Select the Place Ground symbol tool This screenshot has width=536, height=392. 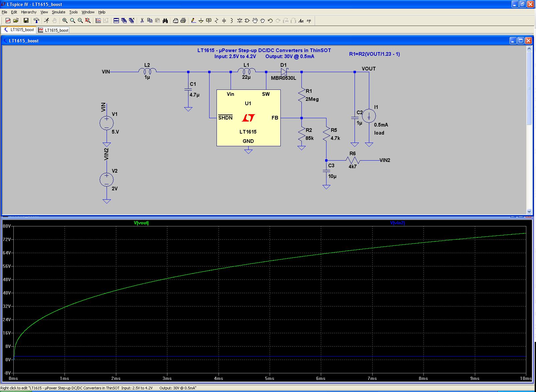(201, 21)
